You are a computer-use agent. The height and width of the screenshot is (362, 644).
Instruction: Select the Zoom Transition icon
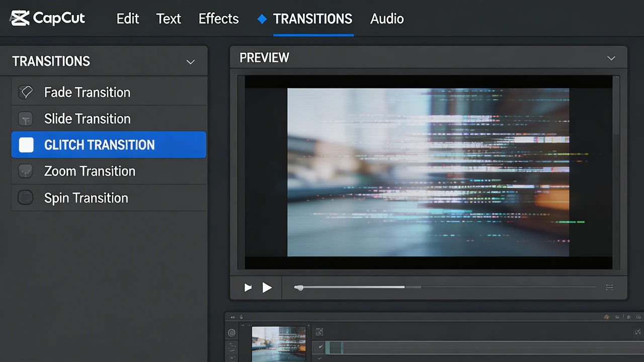pyautogui.click(x=26, y=171)
